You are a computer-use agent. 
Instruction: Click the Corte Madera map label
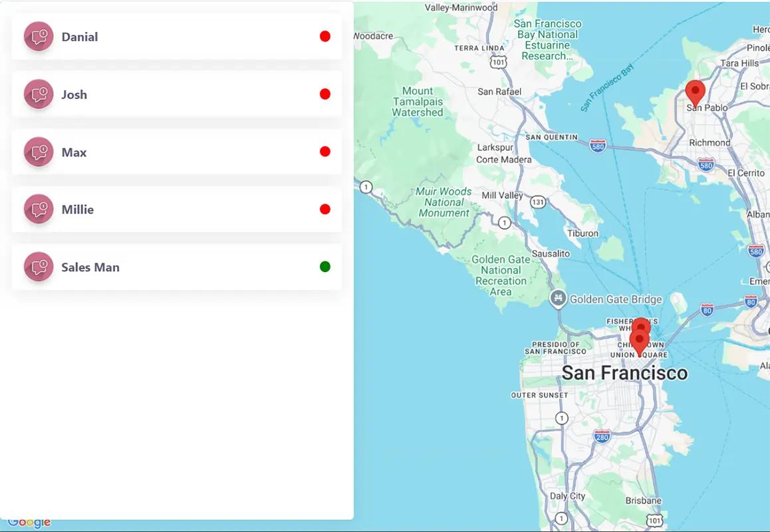tap(504, 160)
